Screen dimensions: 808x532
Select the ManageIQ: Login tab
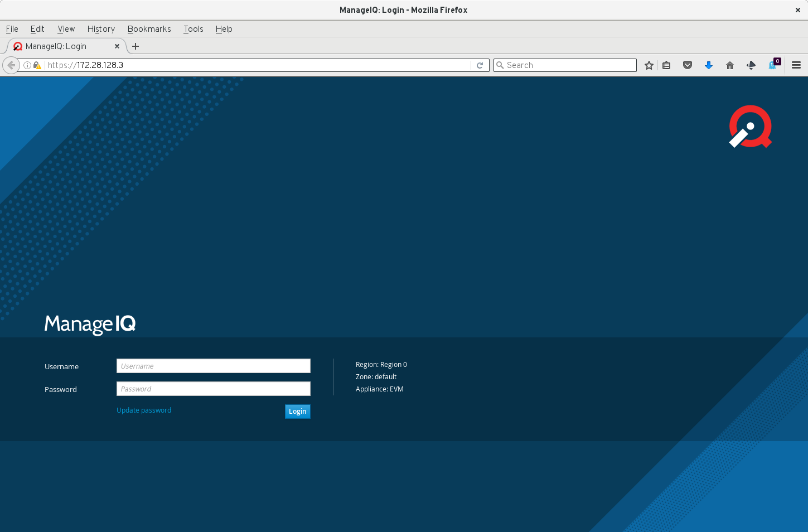67,46
